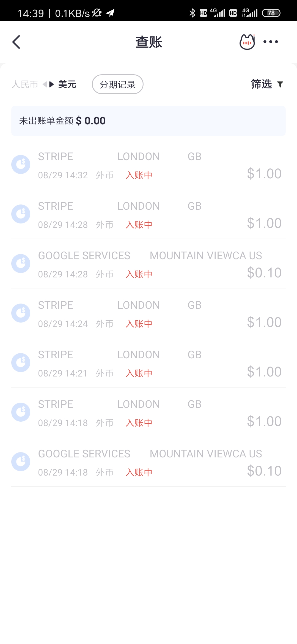297x644 pixels.
Task: Tap icon of 14:21 STRIPE transaction
Action: (x=21, y=363)
